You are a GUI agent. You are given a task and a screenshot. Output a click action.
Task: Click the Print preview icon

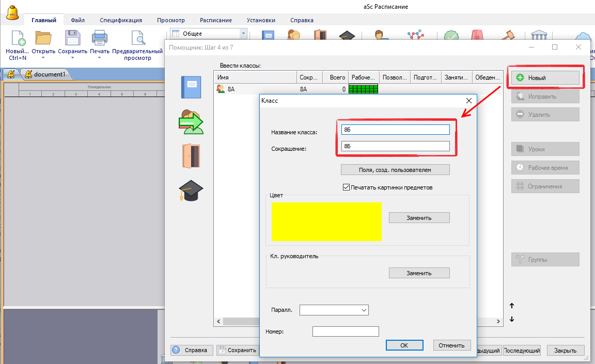coord(137,39)
